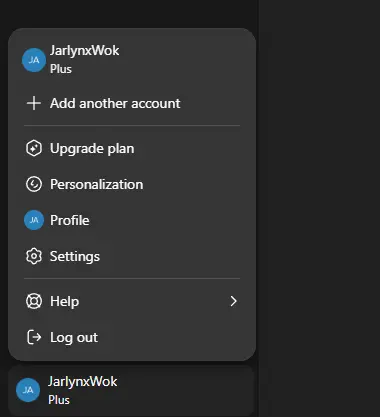
Task: Click the JA avatar at menu top
Action: [34, 60]
